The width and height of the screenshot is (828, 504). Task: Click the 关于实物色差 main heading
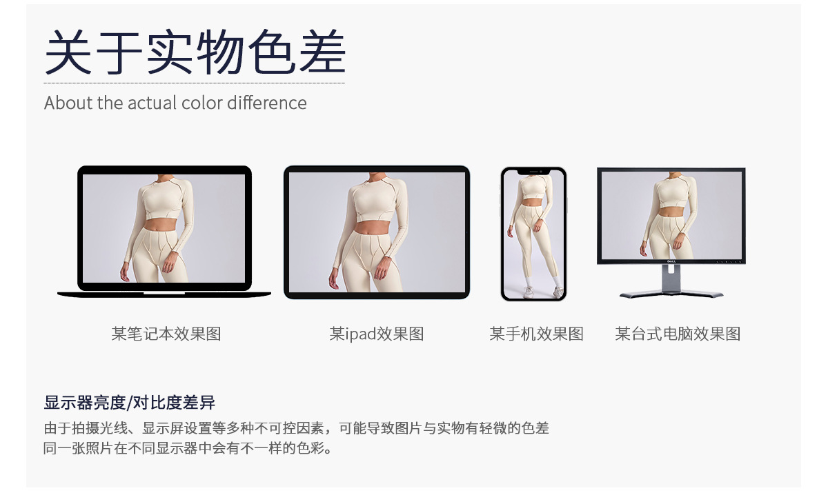195,53
